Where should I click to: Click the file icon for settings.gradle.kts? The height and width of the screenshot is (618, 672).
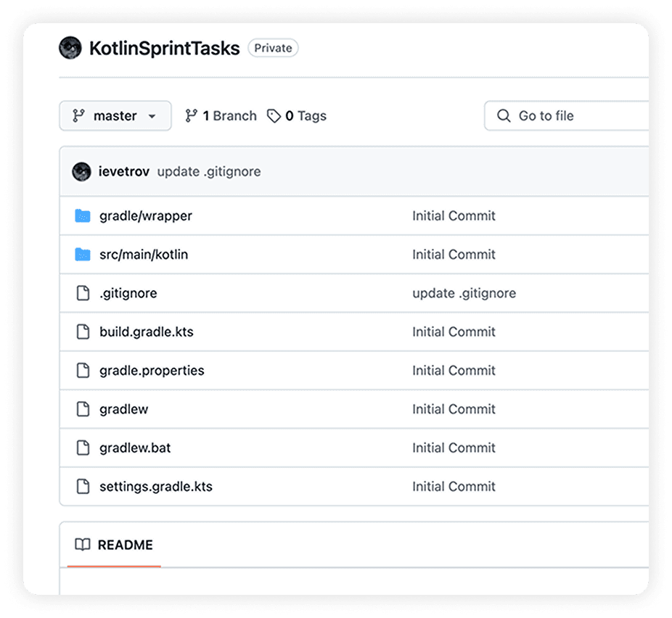pyautogui.click(x=83, y=487)
